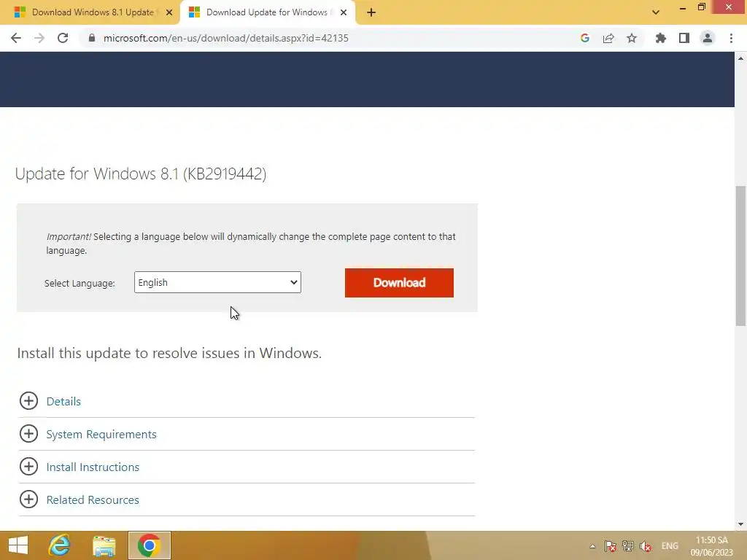747x560 pixels.
Task: Expand Install Instructions plus icon
Action: coord(28,467)
